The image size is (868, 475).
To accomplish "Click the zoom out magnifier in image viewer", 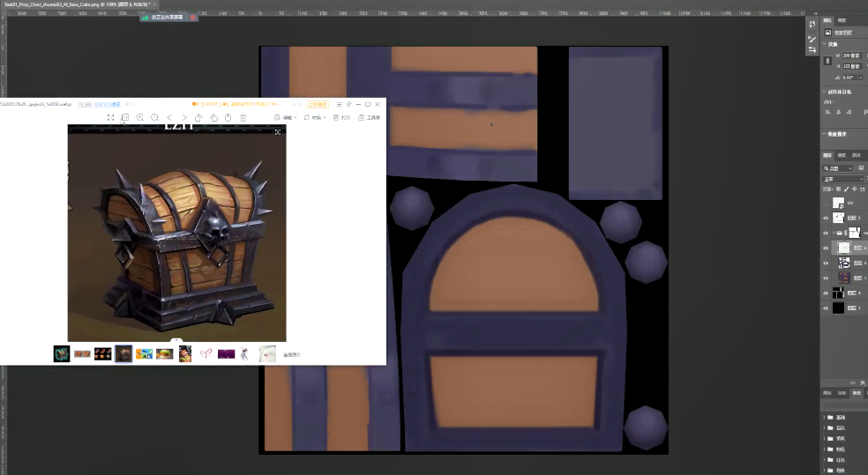I will pyautogui.click(x=154, y=117).
